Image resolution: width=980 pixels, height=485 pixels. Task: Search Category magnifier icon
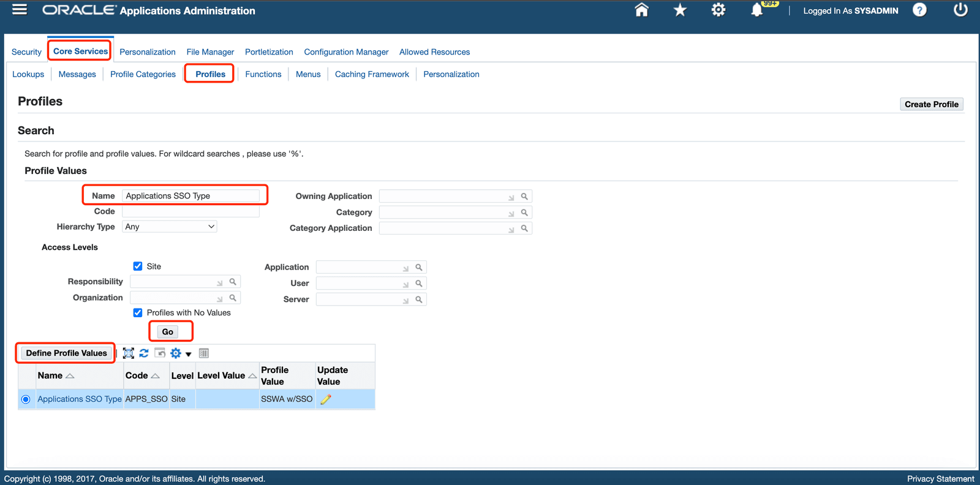(x=524, y=212)
